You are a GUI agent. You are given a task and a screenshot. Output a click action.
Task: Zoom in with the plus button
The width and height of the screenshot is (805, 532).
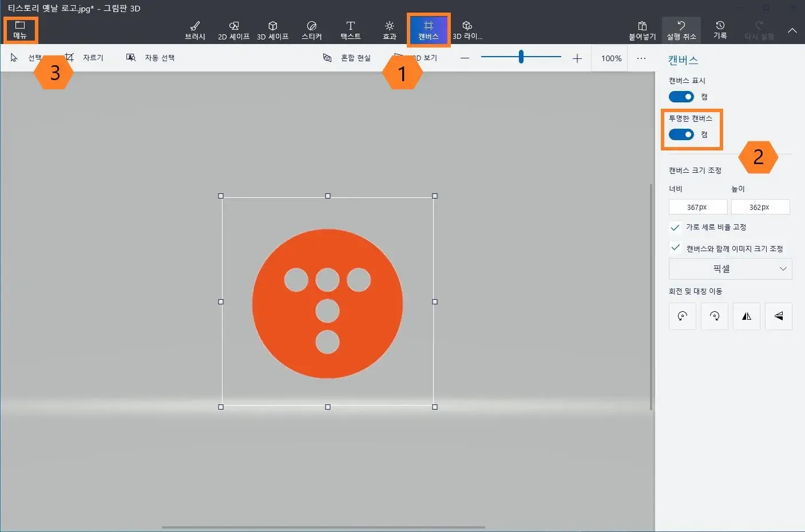coord(577,58)
